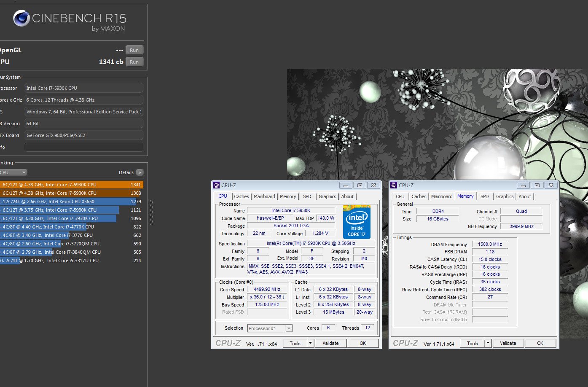Close the CPU-Z Memory window

click(x=551, y=185)
